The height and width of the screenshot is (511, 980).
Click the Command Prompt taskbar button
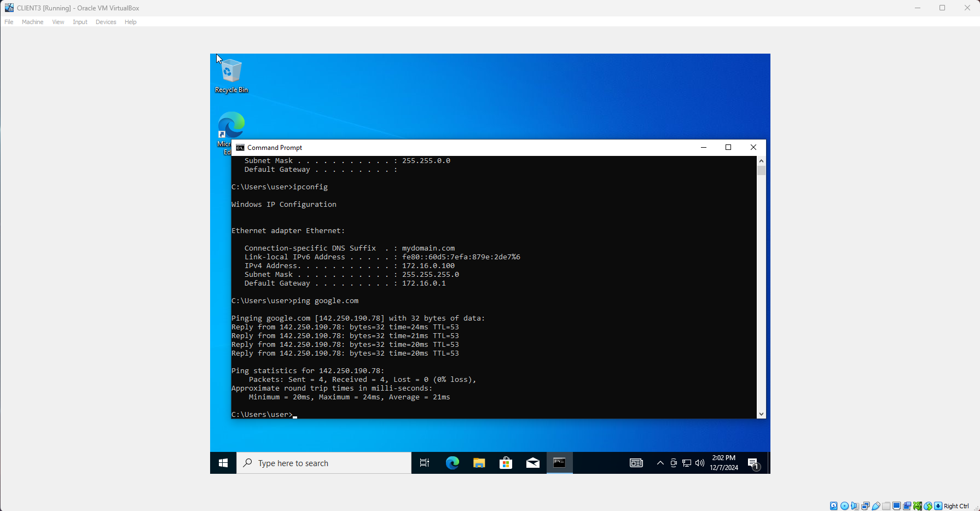(x=559, y=463)
